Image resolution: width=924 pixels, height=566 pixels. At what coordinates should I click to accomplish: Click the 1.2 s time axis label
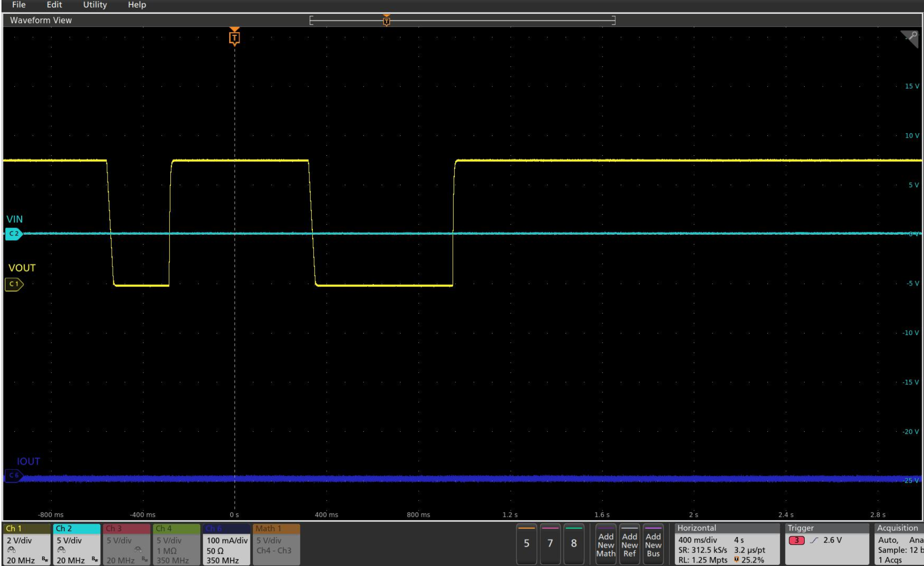(x=510, y=515)
